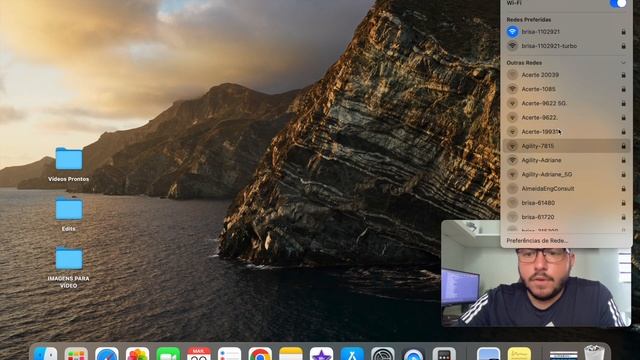Restore the minimized window in the Dock
Screen dimensions: 640x360
[x=564, y=355]
